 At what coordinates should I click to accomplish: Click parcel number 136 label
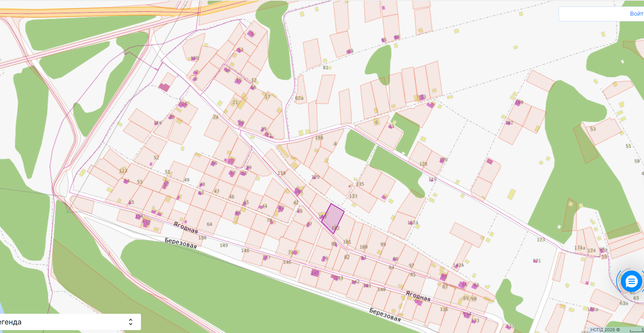click(444, 309)
